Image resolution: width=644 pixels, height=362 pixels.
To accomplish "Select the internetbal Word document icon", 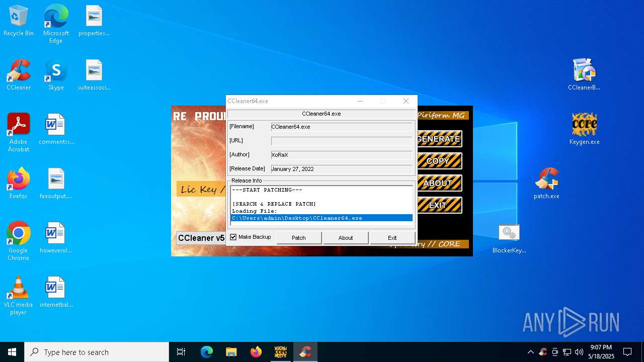I will tap(56, 293).
